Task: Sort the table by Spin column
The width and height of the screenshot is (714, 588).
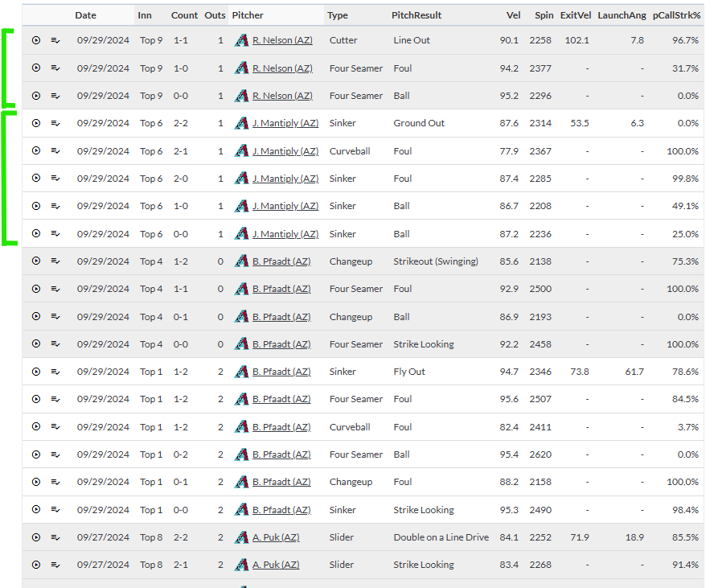Action: click(x=543, y=15)
